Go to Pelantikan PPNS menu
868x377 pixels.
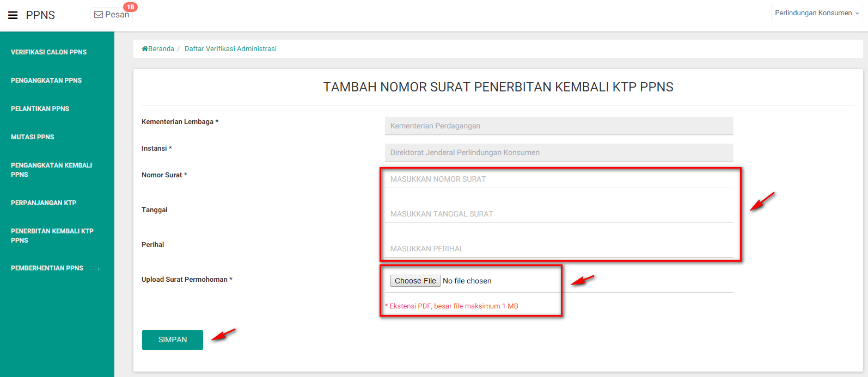[40, 109]
